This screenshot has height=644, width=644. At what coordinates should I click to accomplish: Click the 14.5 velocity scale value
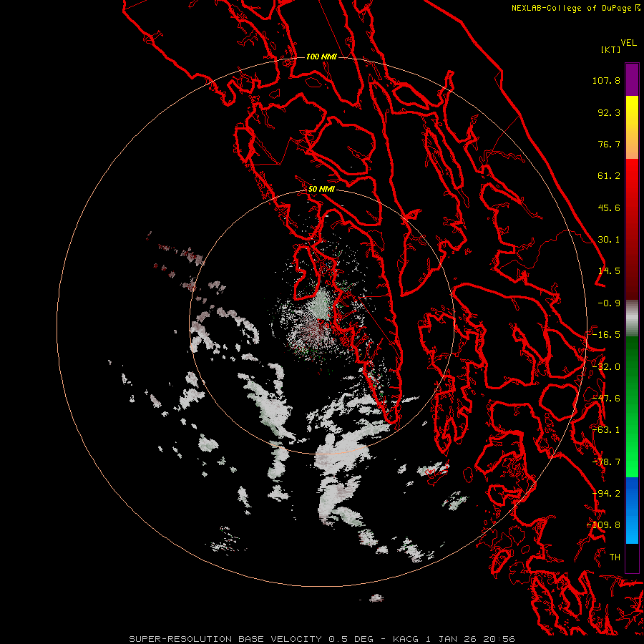[x=609, y=271]
